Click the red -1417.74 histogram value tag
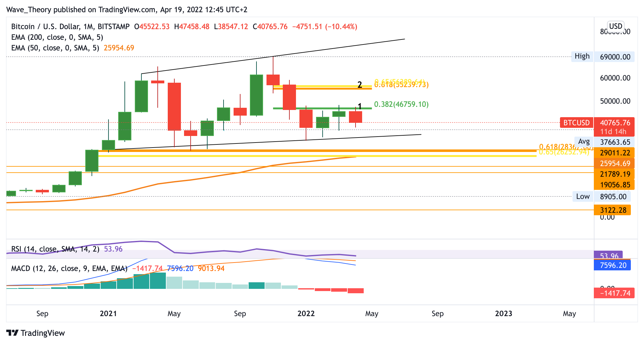 tap(614, 293)
